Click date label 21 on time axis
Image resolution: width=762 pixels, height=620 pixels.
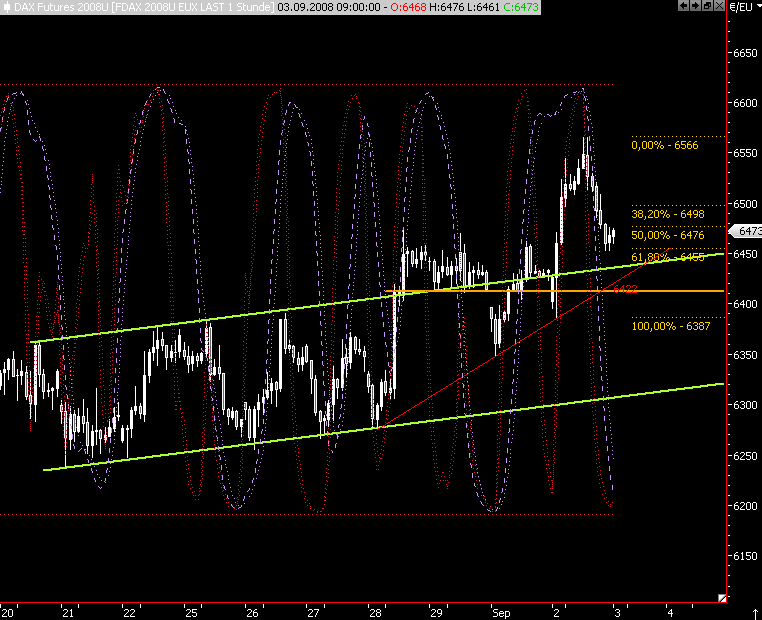[68, 613]
